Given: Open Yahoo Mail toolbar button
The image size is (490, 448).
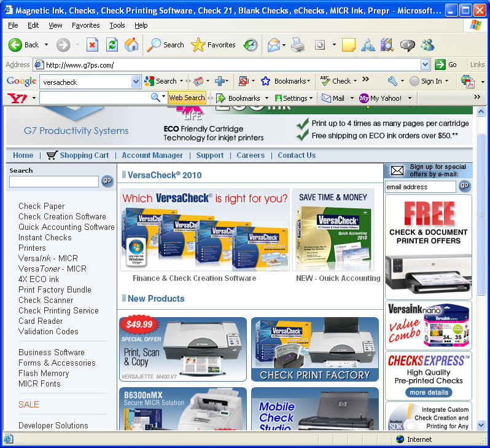Looking at the screenshot, I should tap(333, 98).
